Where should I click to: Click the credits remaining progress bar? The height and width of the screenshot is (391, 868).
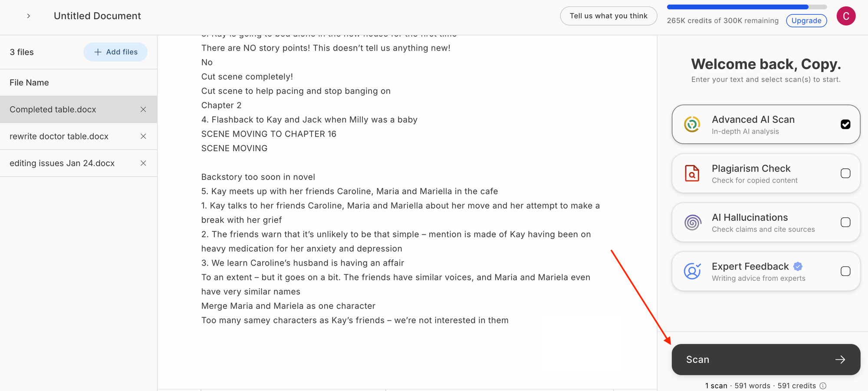click(x=747, y=7)
